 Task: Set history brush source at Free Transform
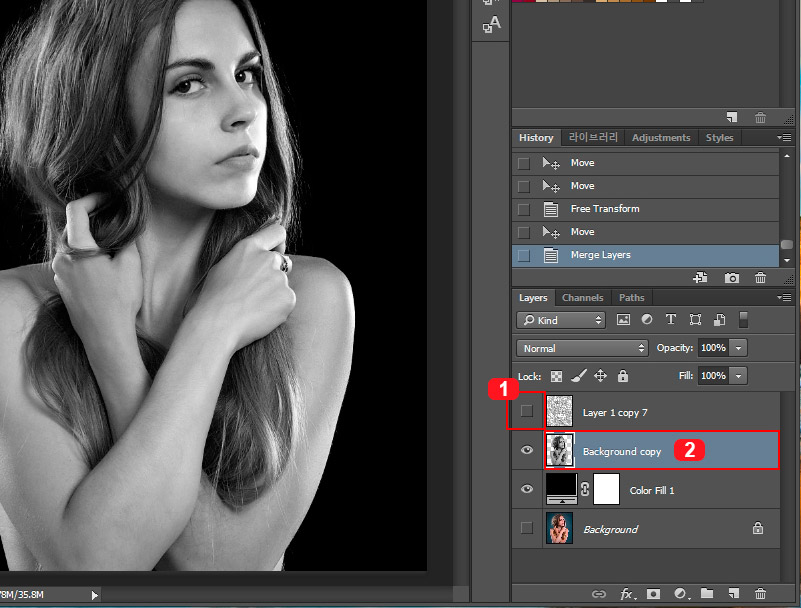click(524, 209)
